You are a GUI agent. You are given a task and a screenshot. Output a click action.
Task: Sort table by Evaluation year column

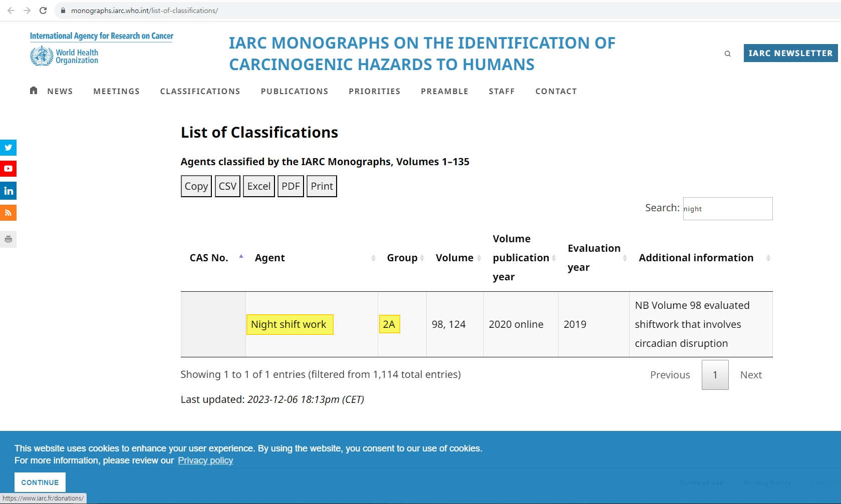click(x=594, y=258)
